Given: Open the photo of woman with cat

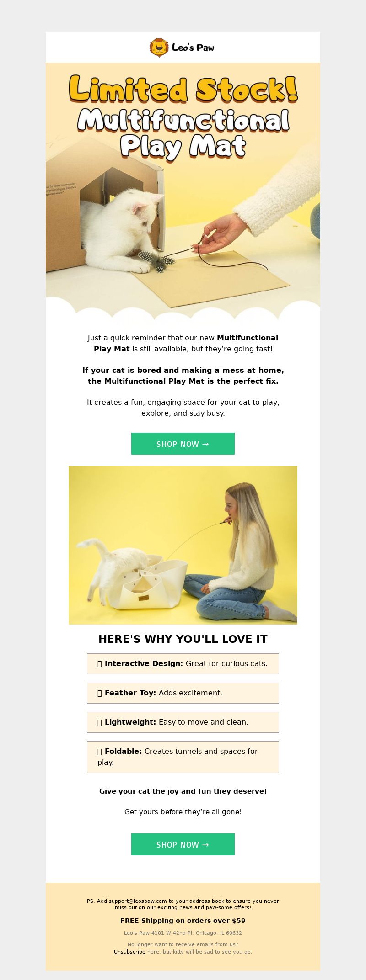Looking at the screenshot, I should (183, 545).
